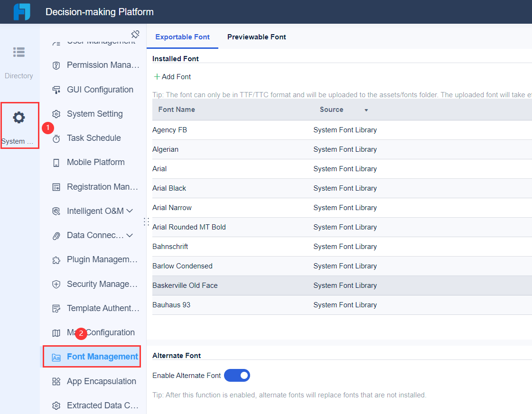Click the sidebar resize handle dots
The width and height of the screenshot is (532, 414).
click(x=146, y=221)
